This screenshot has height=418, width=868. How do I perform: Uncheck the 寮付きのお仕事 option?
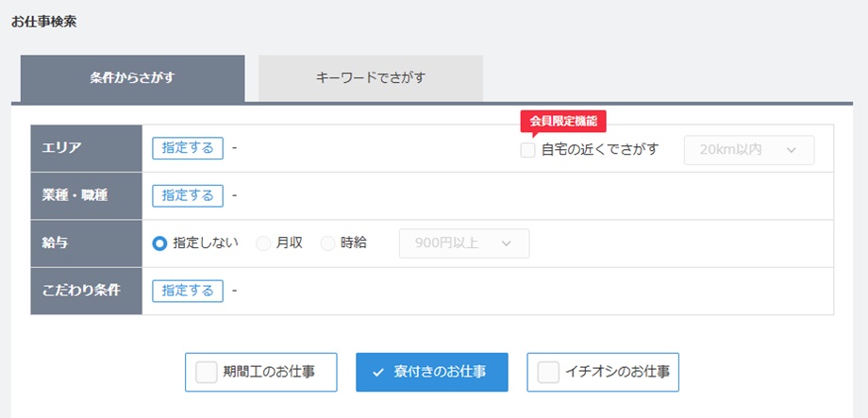click(x=432, y=372)
